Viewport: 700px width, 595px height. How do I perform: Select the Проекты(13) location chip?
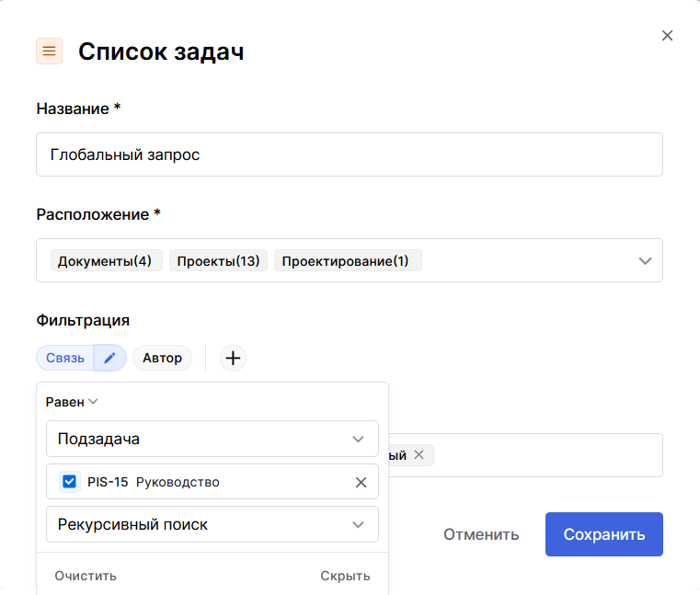[x=218, y=261]
